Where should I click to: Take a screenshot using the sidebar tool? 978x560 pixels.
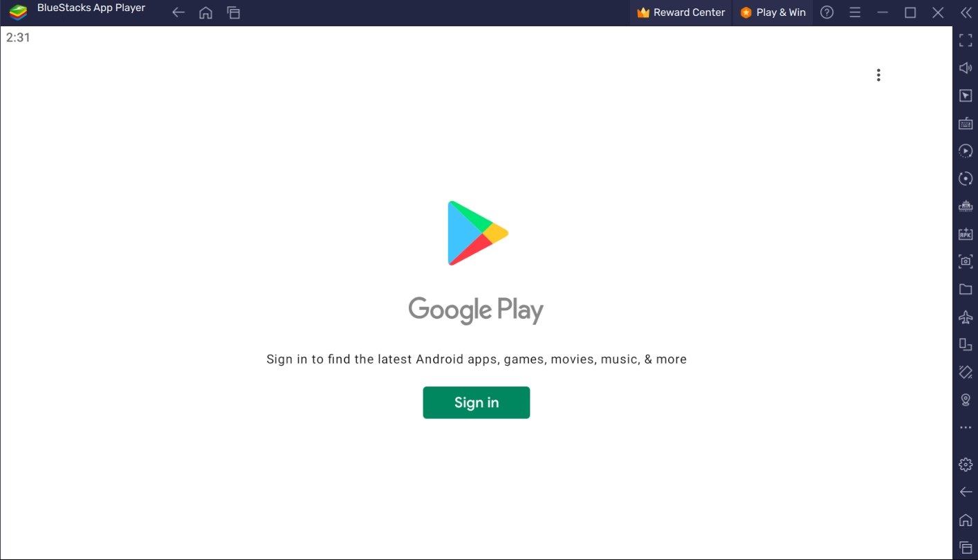point(966,261)
